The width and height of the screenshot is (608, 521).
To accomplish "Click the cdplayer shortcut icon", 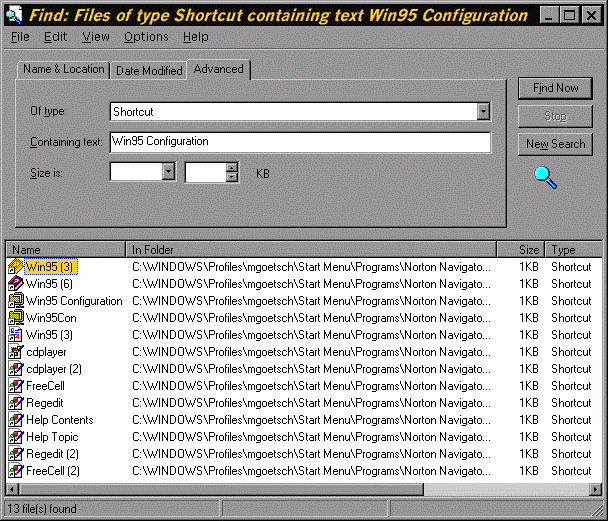I will (x=16, y=352).
